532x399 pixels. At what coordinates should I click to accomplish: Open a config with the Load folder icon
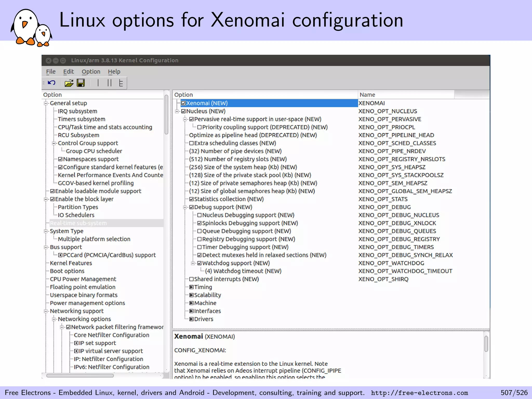tap(69, 83)
